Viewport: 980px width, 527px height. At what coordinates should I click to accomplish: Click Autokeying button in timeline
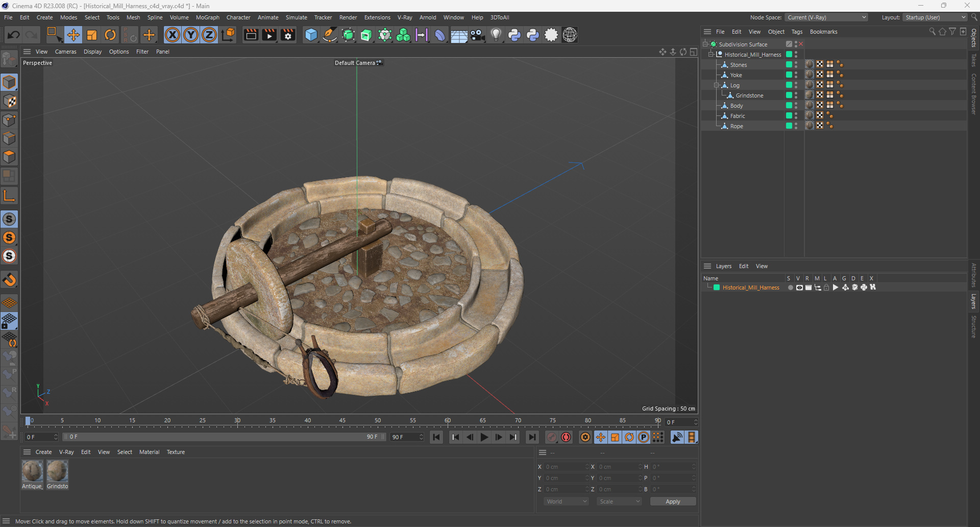point(566,437)
